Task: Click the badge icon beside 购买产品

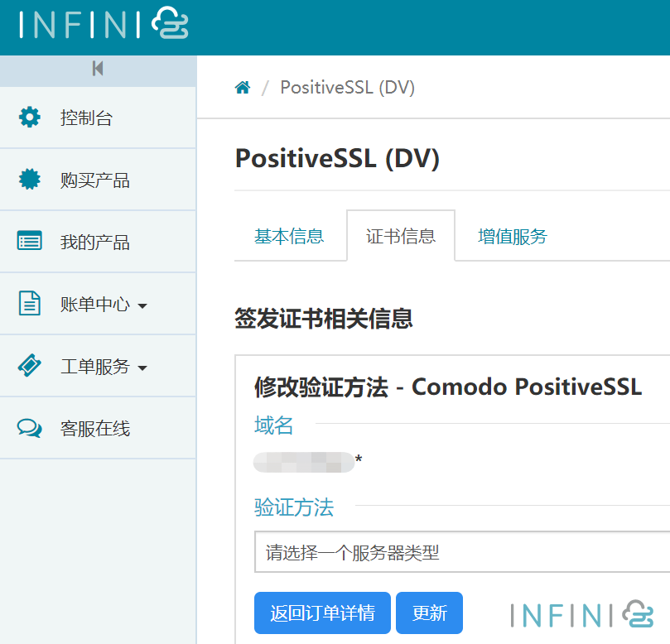Action: pos(30,180)
